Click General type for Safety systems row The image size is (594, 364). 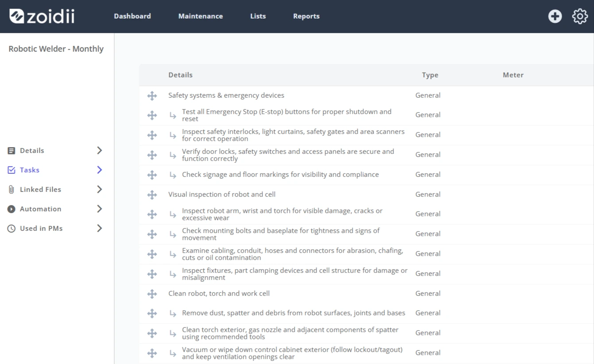point(428,95)
